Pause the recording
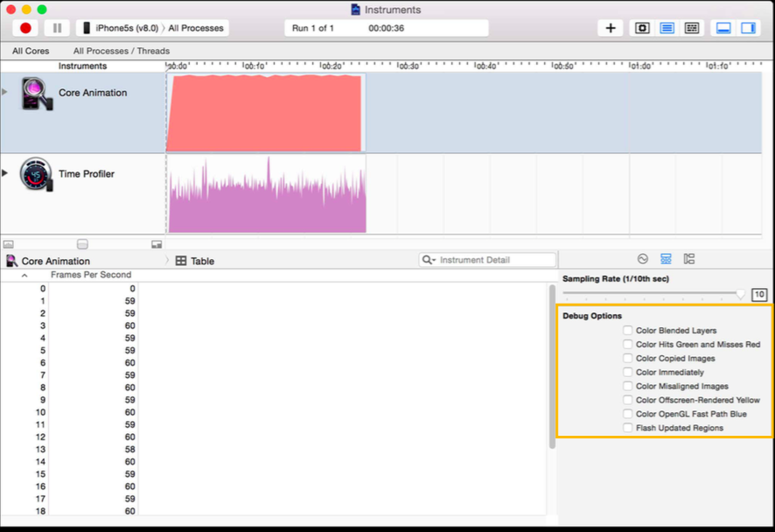Screen dimensions: 775x532 tap(58, 28)
